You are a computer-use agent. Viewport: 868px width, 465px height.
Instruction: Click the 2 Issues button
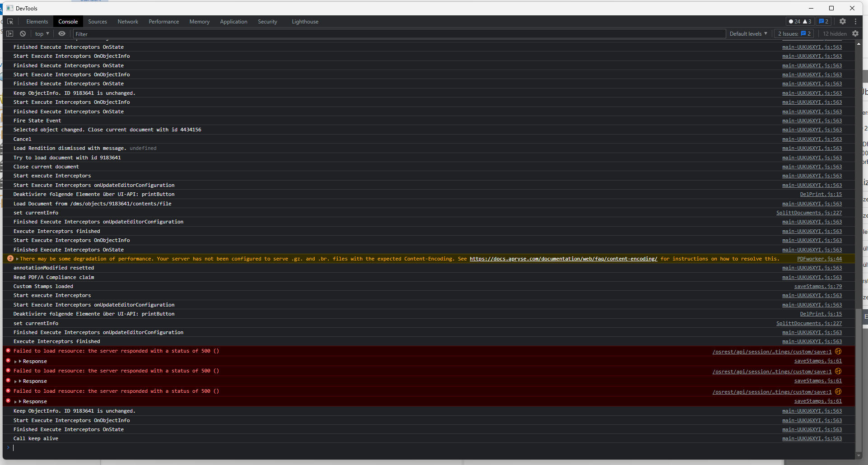[794, 34]
